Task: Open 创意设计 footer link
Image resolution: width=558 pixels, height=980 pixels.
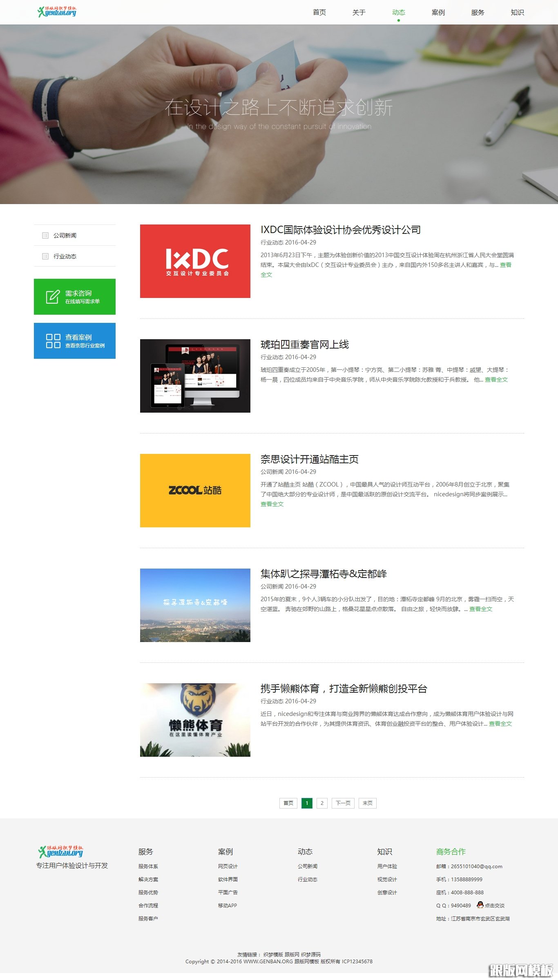Action: [x=387, y=892]
